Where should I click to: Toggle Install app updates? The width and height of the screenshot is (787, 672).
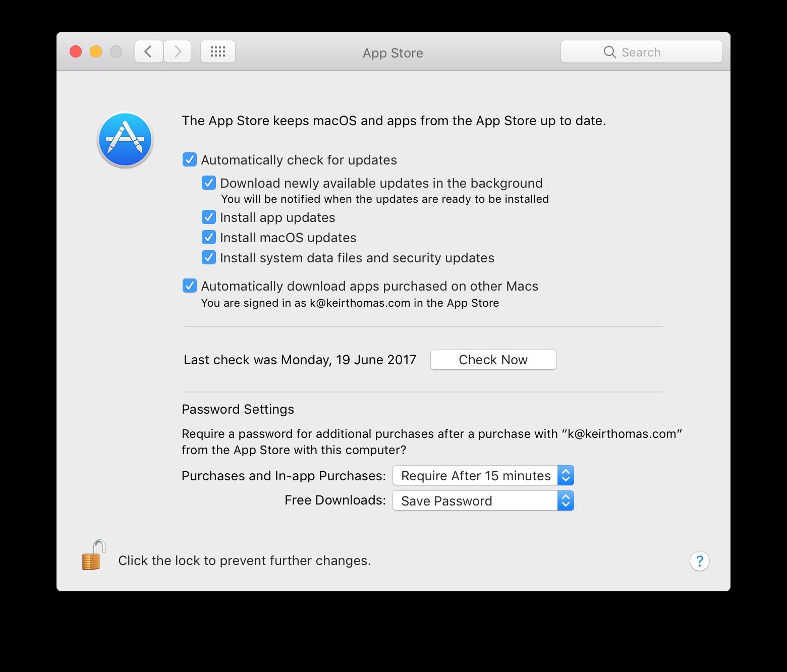pyautogui.click(x=208, y=217)
